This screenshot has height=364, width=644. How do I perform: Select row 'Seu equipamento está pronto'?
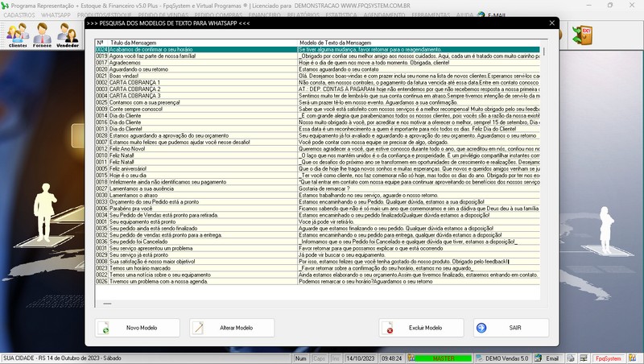317,221
